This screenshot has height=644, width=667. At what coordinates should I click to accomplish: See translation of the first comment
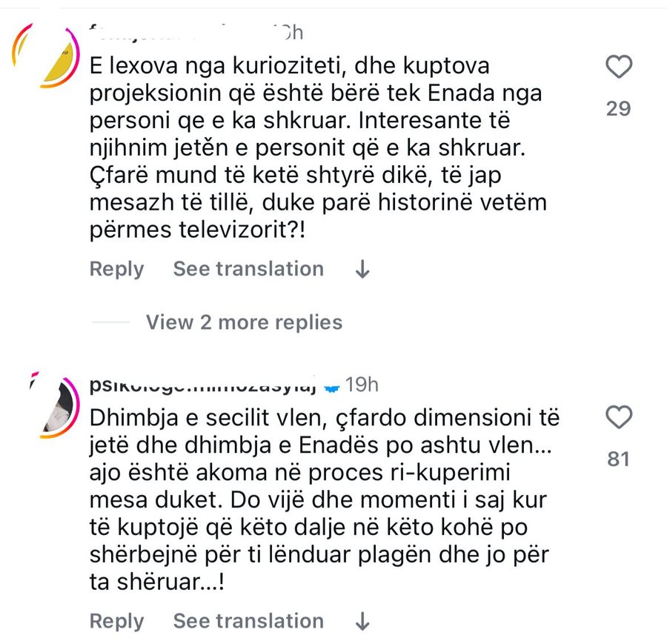tap(248, 269)
